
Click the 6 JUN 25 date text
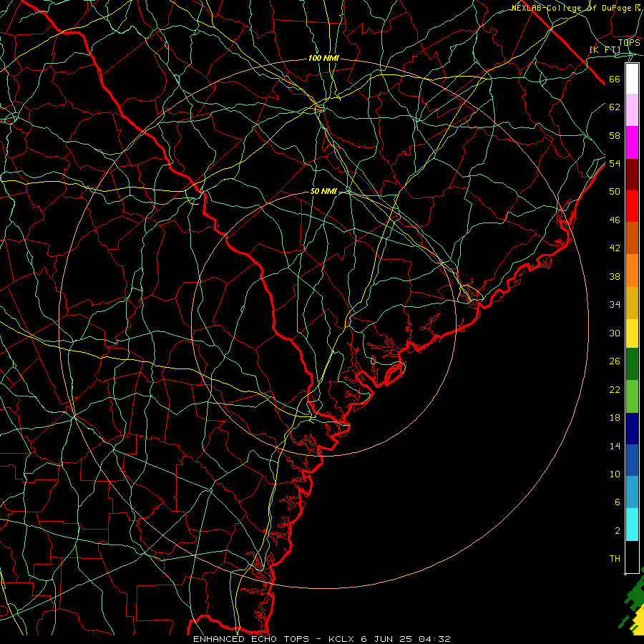pyautogui.click(x=387, y=639)
